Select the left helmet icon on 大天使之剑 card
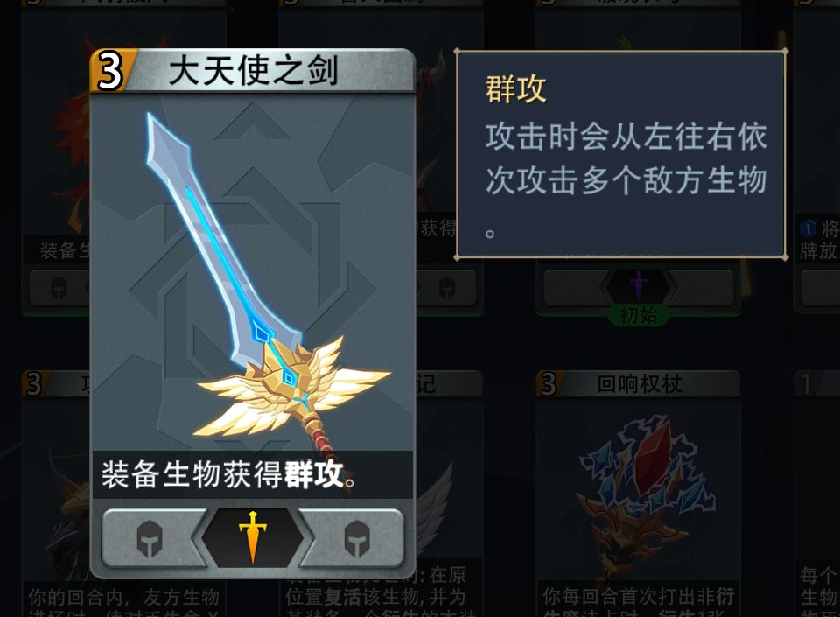 150,538
